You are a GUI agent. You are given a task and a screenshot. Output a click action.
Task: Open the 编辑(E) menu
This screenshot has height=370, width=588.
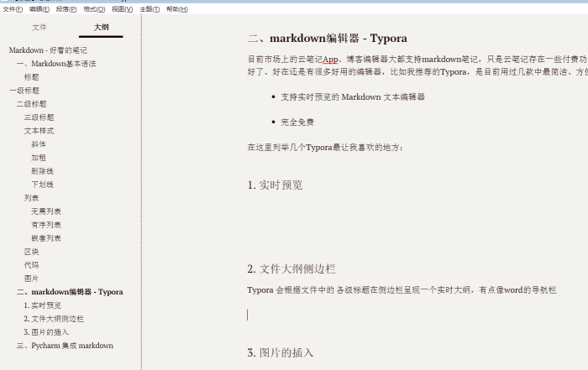[x=39, y=9]
